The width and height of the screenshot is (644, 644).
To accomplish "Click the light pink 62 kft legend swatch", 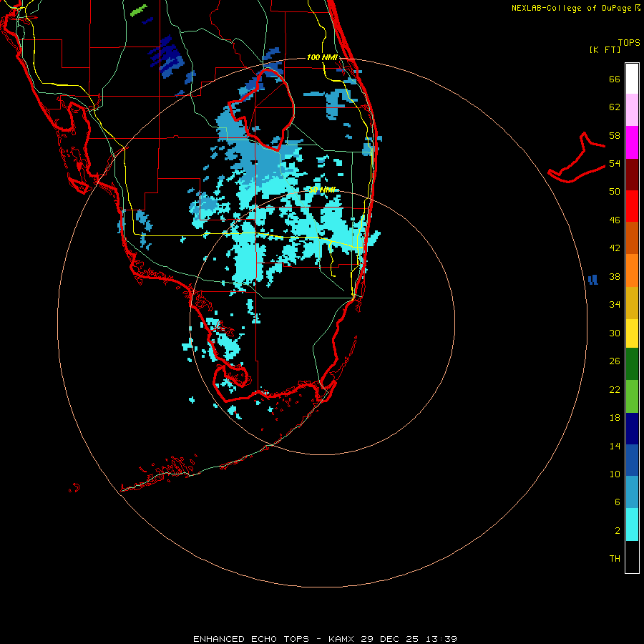I will coord(632,109).
